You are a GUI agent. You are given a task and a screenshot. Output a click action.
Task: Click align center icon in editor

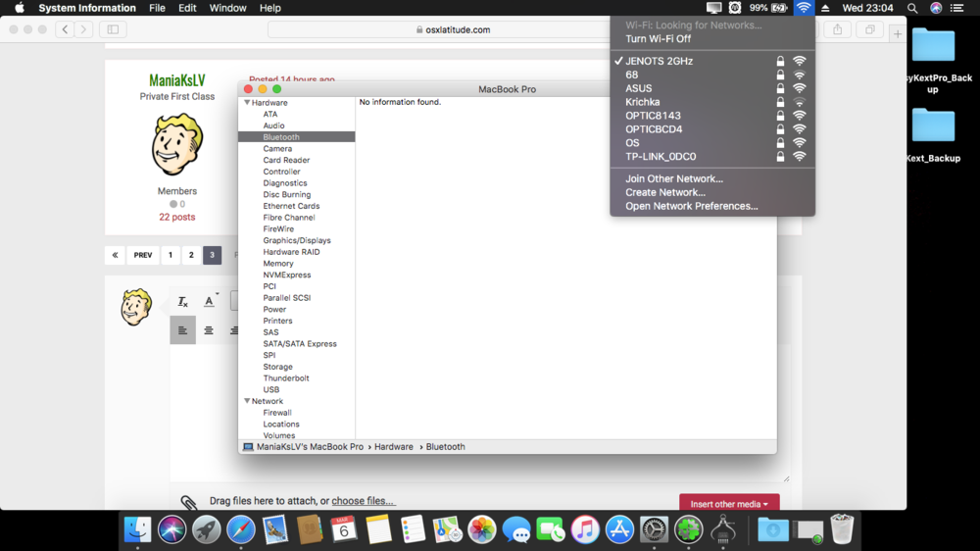point(209,330)
